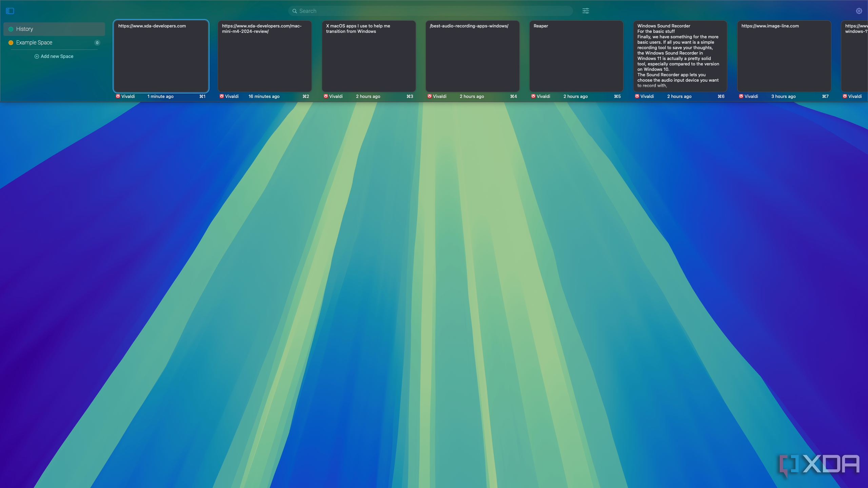Expand History browsing sessions list

(x=54, y=28)
